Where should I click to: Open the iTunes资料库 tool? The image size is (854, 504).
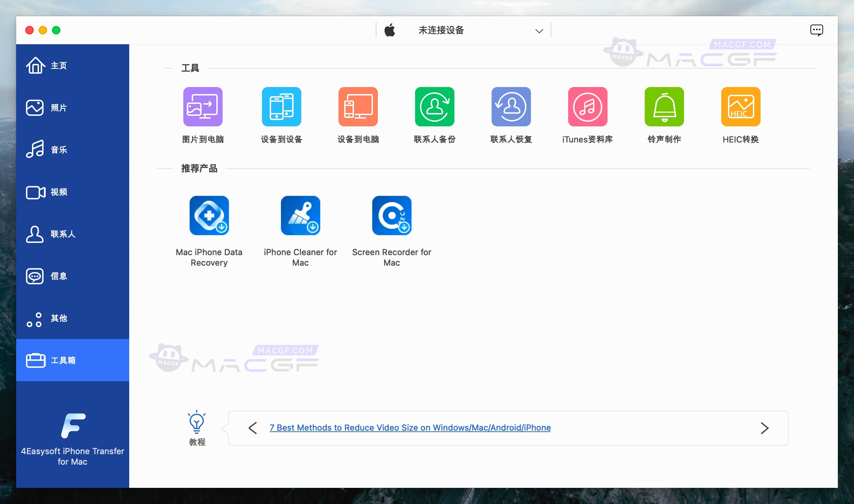[x=587, y=107]
